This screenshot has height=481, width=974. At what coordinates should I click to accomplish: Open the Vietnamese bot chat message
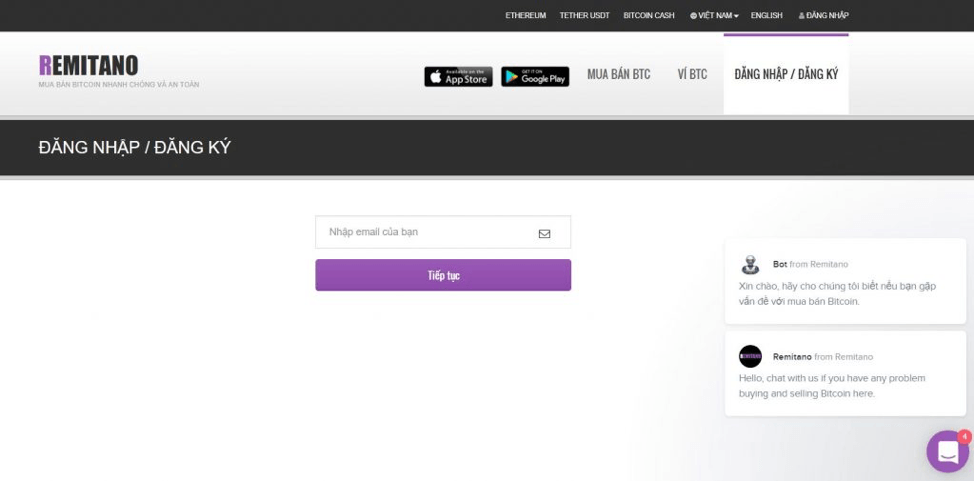tap(845, 281)
